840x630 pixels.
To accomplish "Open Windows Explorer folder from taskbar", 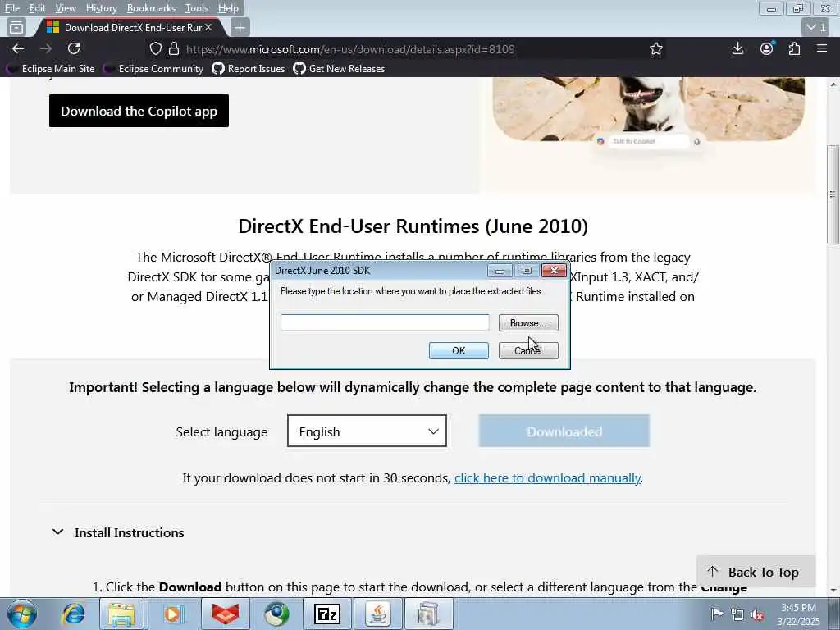I will (x=121, y=614).
